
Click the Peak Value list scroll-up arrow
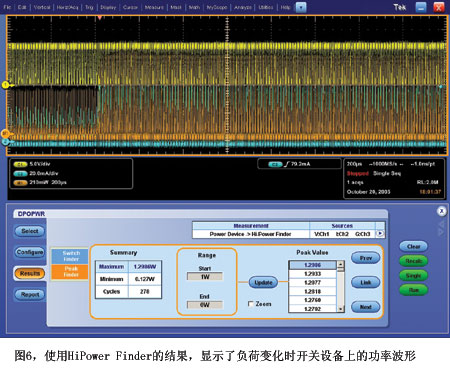(x=340, y=265)
